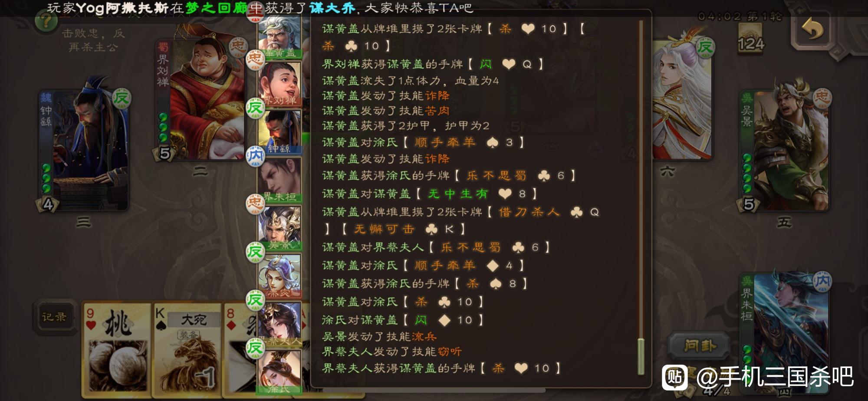Select the large 界刘禅 character card
Screen dimensions: 868x401
click(201, 100)
